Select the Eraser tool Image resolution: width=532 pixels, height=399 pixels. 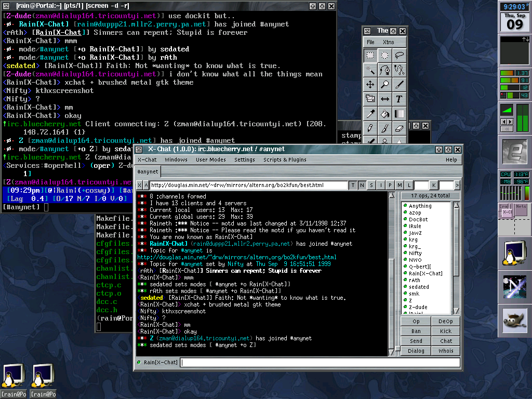coord(400,128)
